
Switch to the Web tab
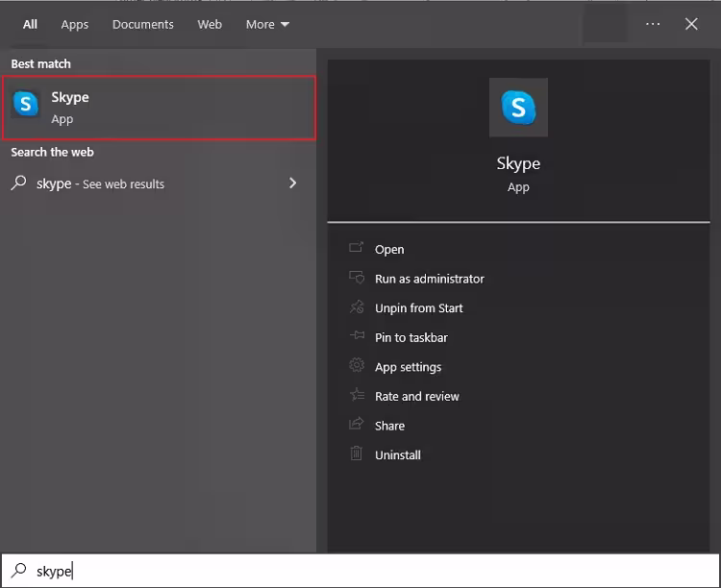coord(210,24)
